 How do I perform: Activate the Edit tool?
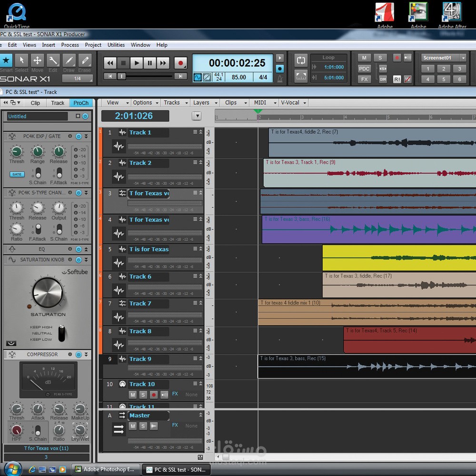click(53, 60)
